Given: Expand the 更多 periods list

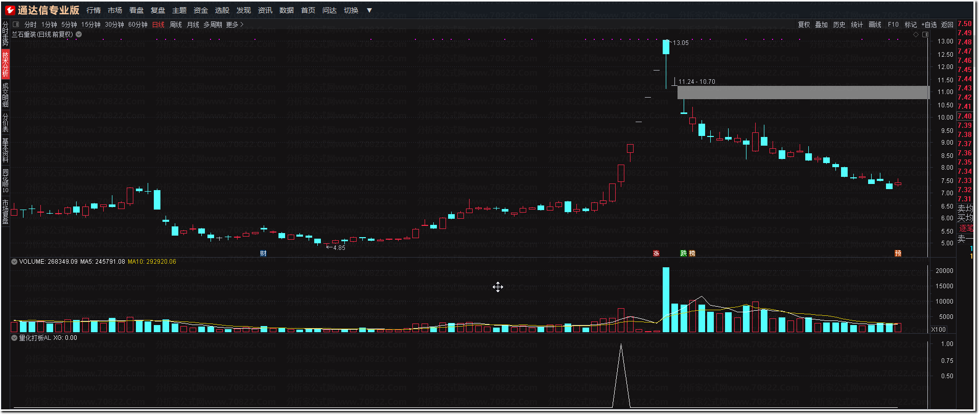Looking at the screenshot, I should [235, 25].
